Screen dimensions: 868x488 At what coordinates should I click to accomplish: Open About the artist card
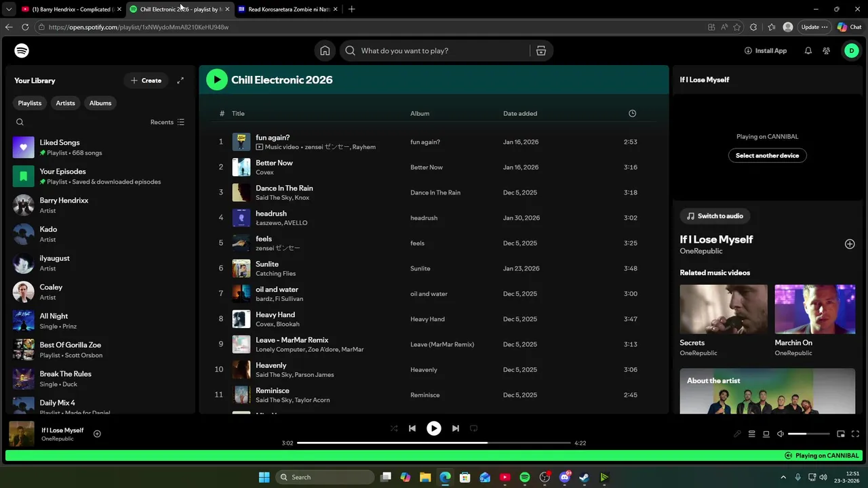coord(768,391)
